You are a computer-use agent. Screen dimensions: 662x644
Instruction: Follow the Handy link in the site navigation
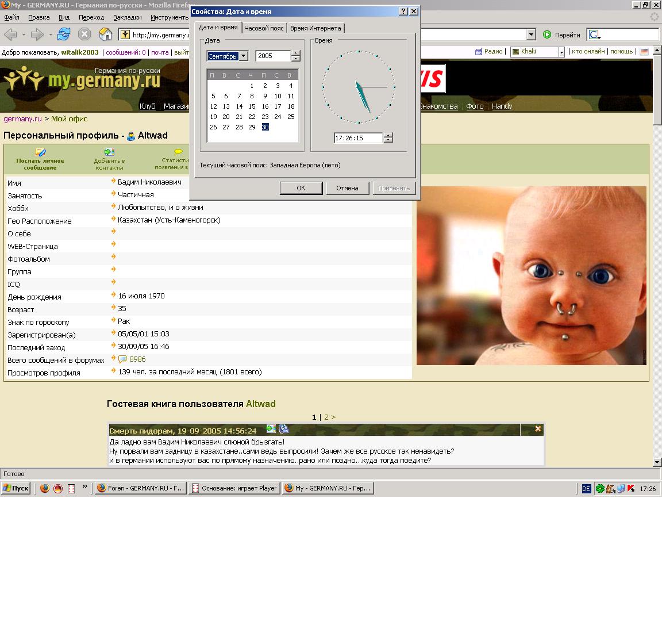pyautogui.click(x=502, y=106)
